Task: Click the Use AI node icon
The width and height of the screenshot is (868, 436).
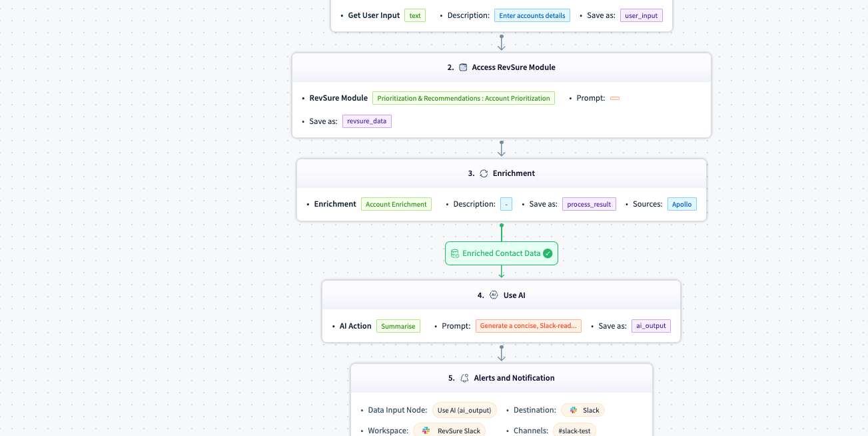Action: (x=494, y=295)
